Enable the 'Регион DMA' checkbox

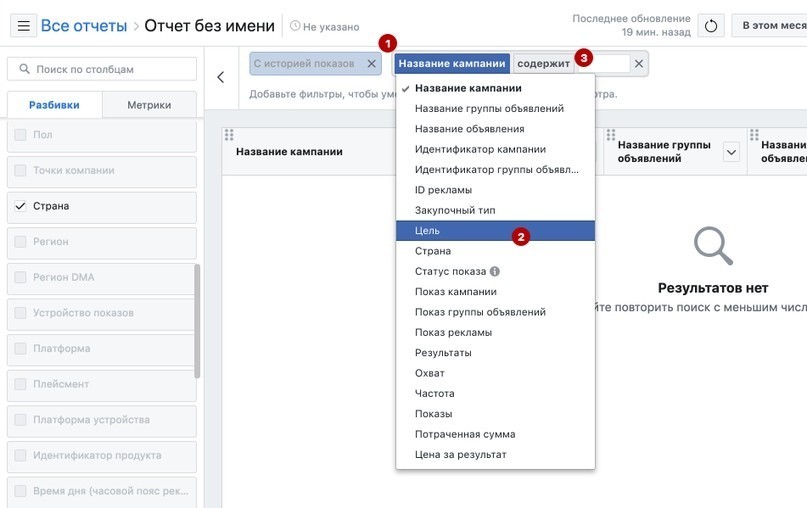(21, 277)
